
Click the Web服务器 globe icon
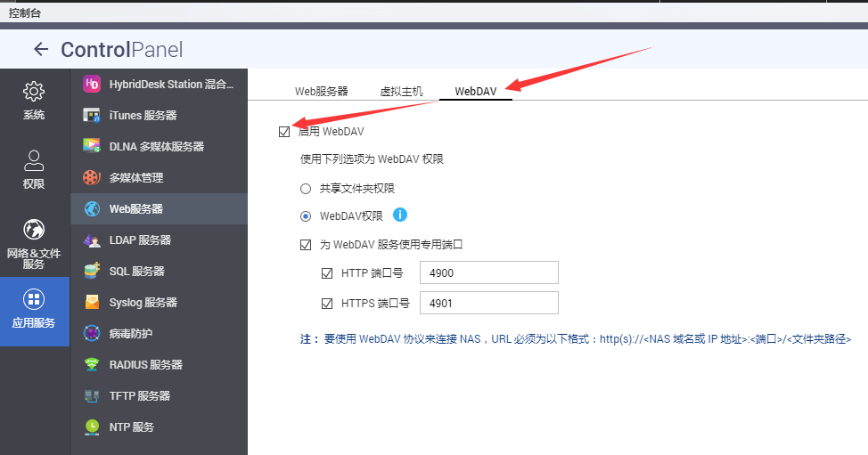click(x=91, y=208)
